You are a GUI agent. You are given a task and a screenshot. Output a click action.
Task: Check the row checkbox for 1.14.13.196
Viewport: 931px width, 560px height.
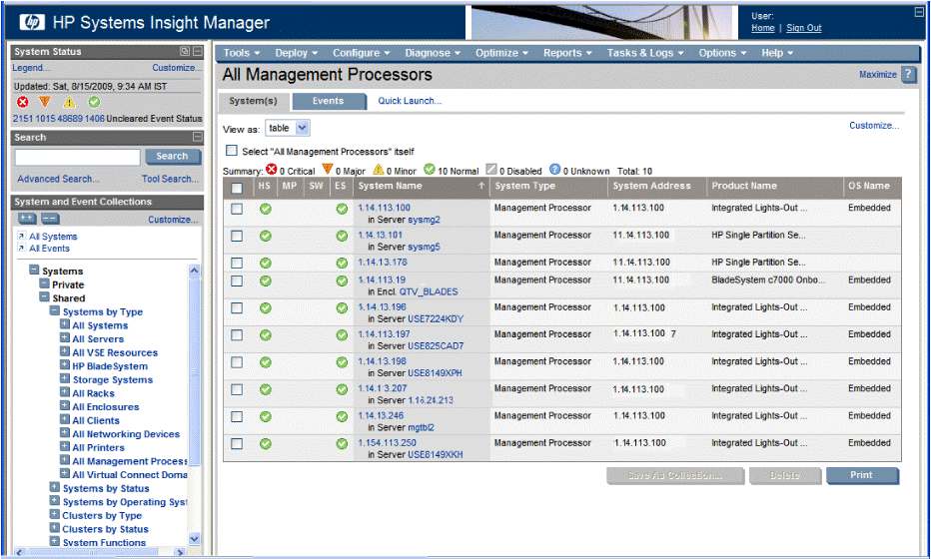(237, 307)
